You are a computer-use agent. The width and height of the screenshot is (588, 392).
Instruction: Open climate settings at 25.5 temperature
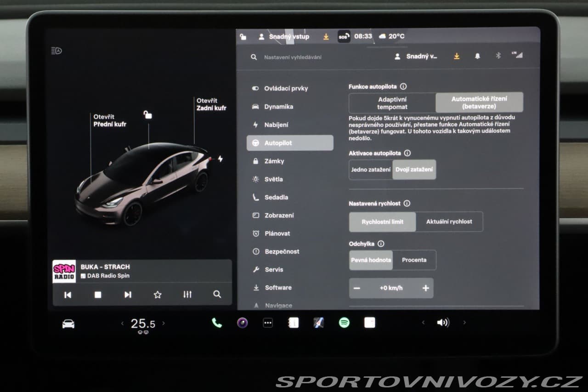[143, 324]
